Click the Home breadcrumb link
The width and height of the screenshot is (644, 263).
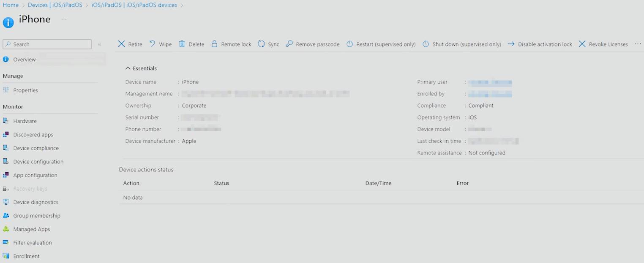(11, 5)
